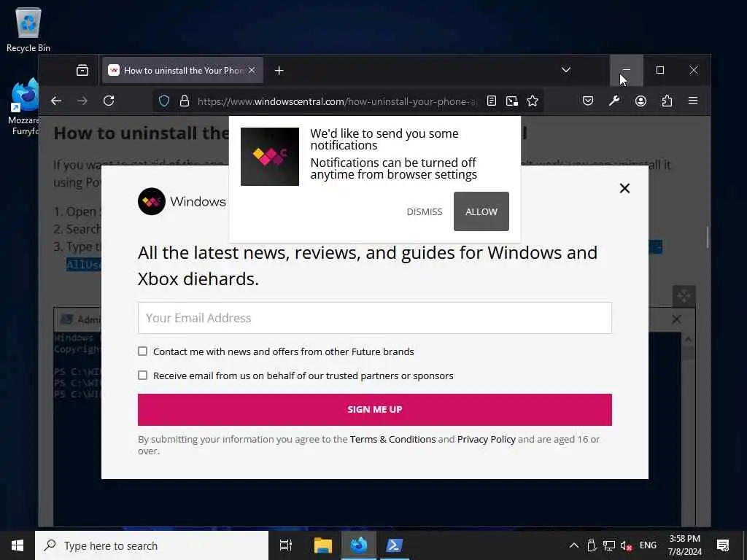Go back to previous page
Image resolution: width=747 pixels, height=560 pixels.
(56, 101)
